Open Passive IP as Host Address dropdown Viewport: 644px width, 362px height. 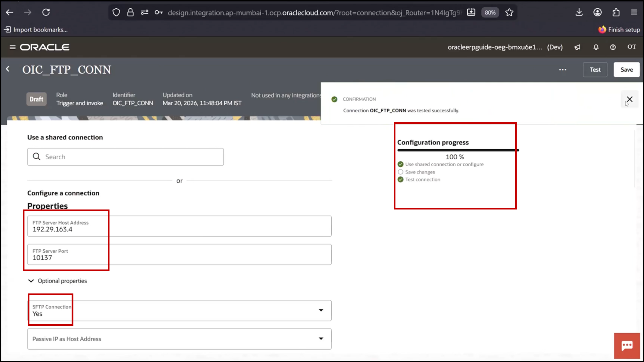pos(179,339)
